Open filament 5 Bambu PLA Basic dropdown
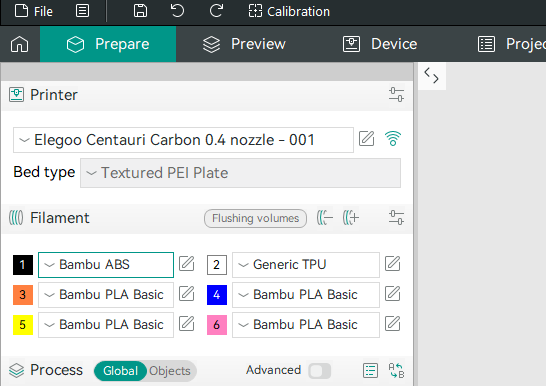 tap(106, 325)
